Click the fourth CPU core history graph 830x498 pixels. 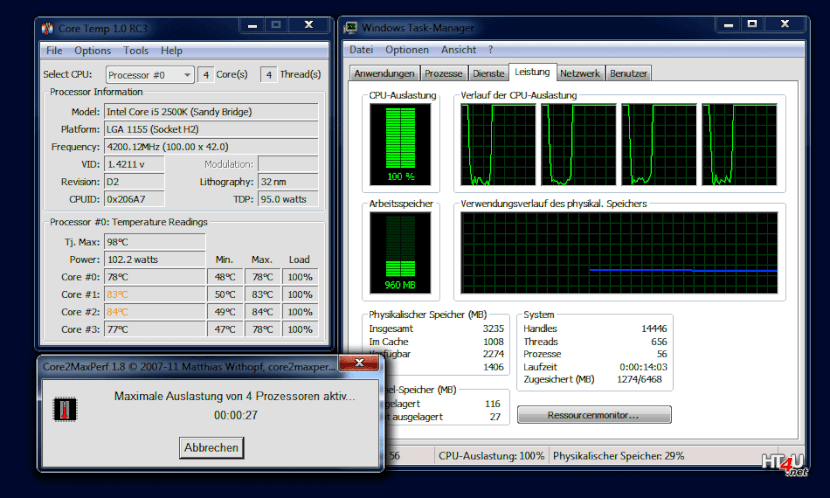[739, 144]
